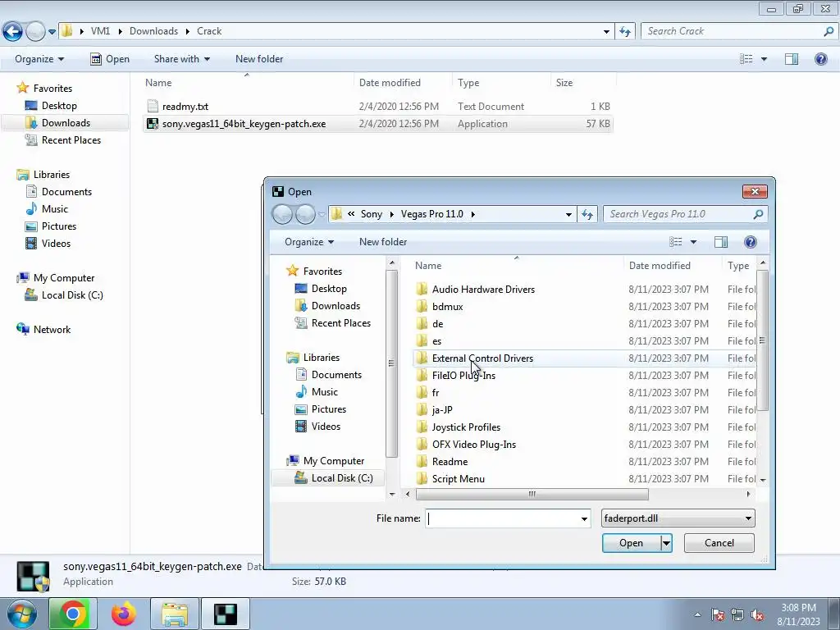This screenshot has height=630, width=840.
Task: Open help via the blue question icon in the Explorer toolbar
Action: click(820, 59)
